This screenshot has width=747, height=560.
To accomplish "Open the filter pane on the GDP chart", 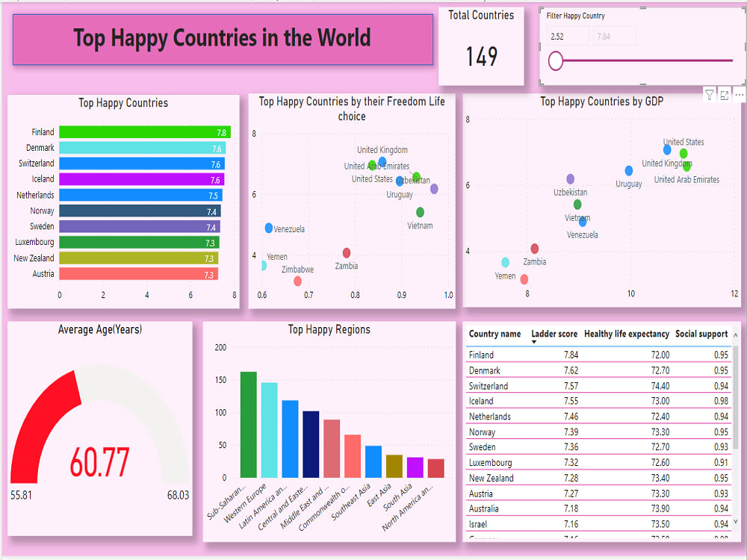I will click(707, 94).
